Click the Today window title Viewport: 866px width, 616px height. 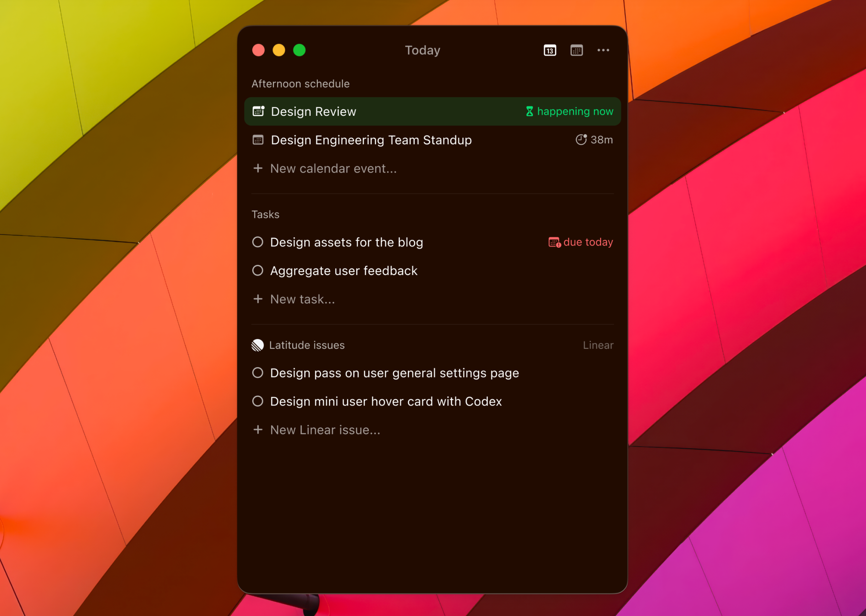click(x=422, y=51)
